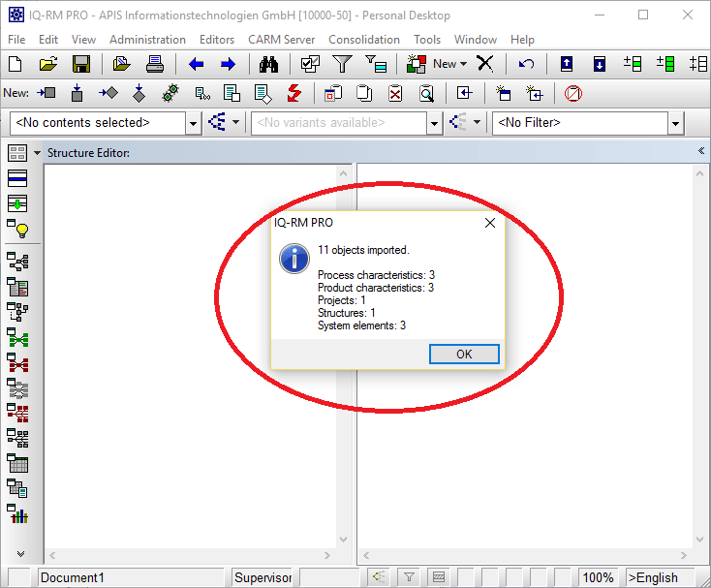This screenshot has width=711, height=588.
Task: Open the green network editor in the sidebar
Action: point(17,338)
